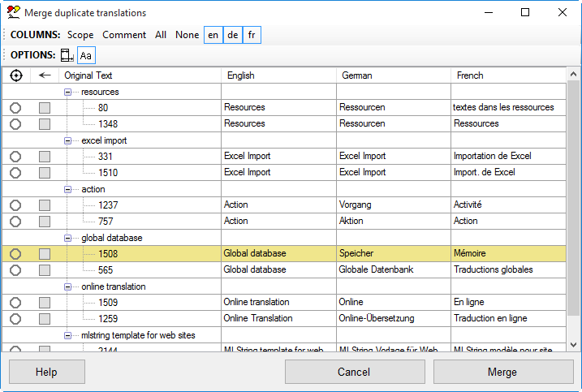Click the vertical scrollbar down arrow

574,345
